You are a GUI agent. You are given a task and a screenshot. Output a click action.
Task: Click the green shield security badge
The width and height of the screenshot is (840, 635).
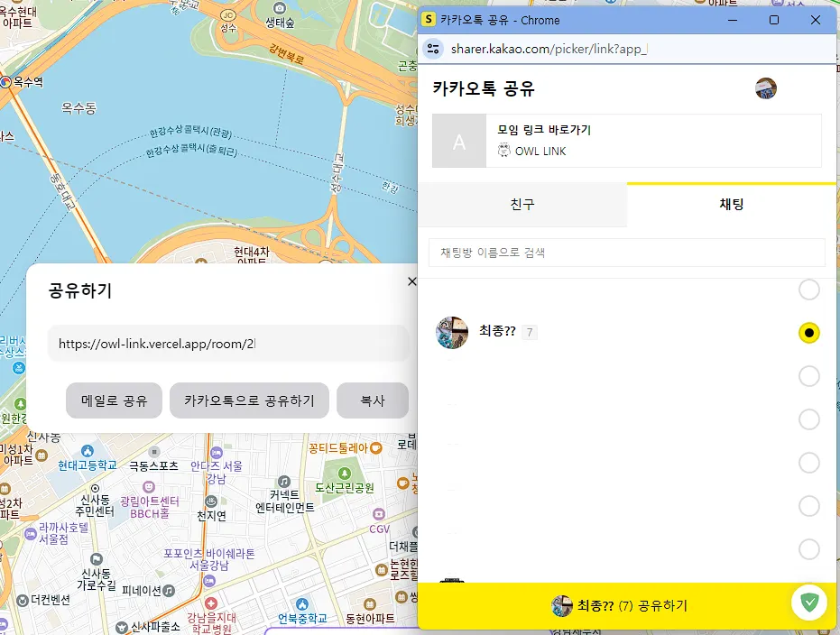click(x=809, y=603)
